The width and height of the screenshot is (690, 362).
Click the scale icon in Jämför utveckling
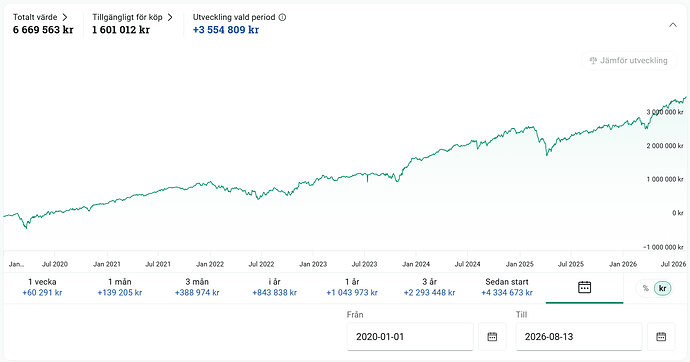click(593, 61)
